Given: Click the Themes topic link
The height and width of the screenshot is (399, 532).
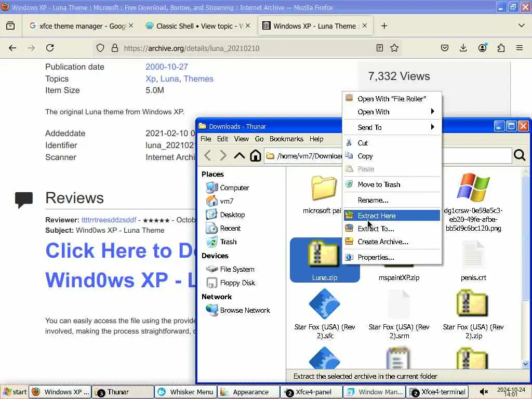Looking at the screenshot, I should [x=198, y=79].
